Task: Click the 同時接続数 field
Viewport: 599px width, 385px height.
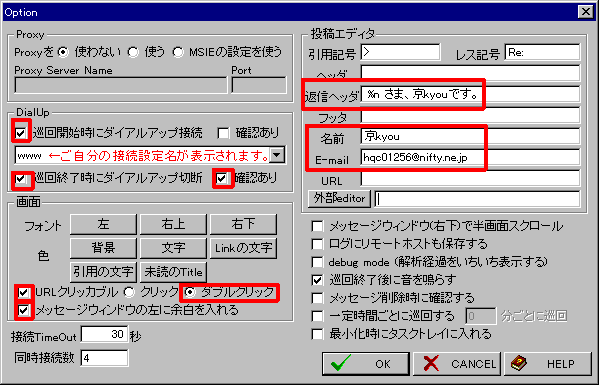Action: coord(104,358)
